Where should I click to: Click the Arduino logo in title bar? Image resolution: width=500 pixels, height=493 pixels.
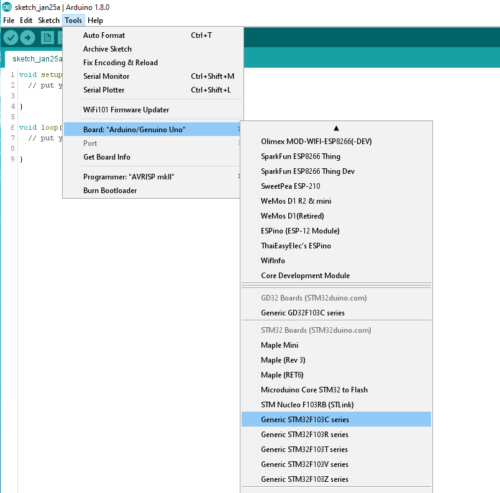click(x=7, y=7)
